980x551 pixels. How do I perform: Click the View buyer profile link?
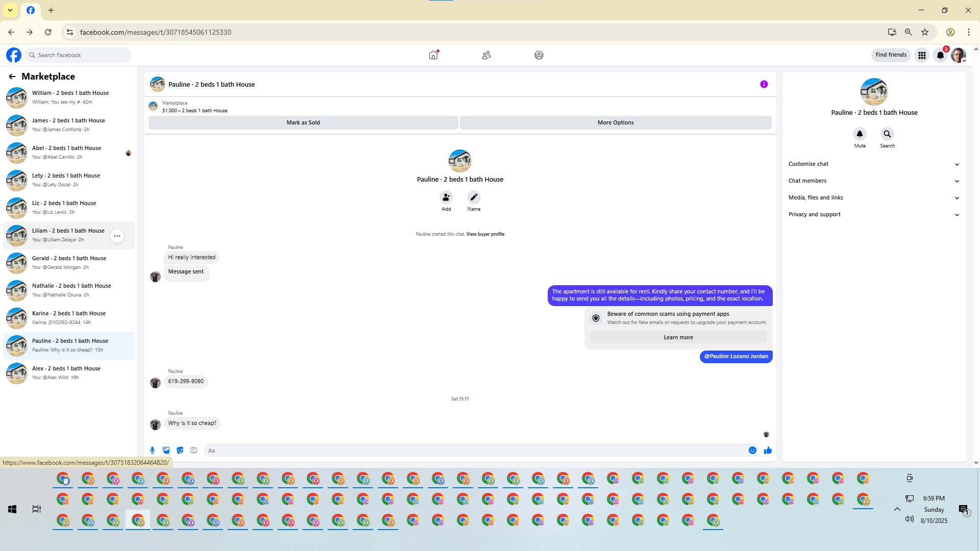click(x=485, y=234)
